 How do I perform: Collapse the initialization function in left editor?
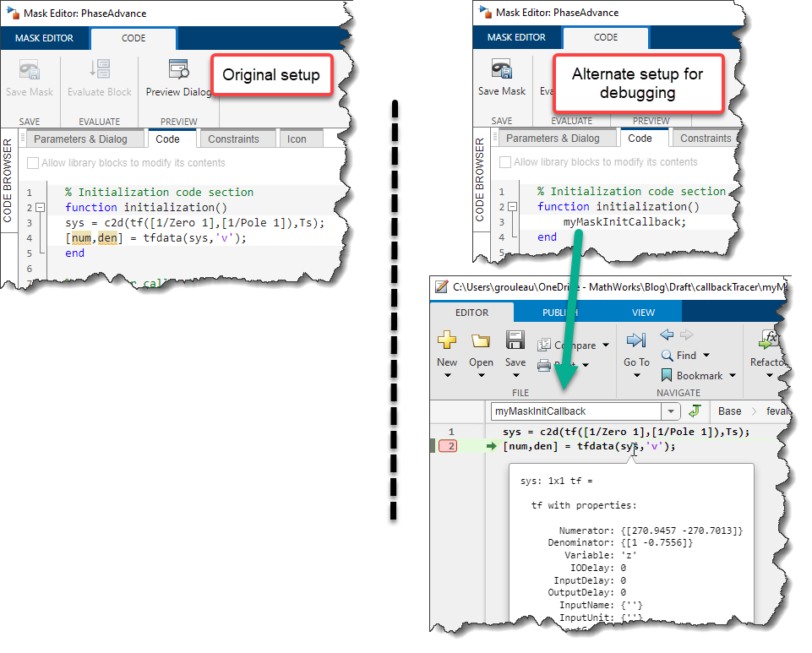pyautogui.click(x=40, y=208)
